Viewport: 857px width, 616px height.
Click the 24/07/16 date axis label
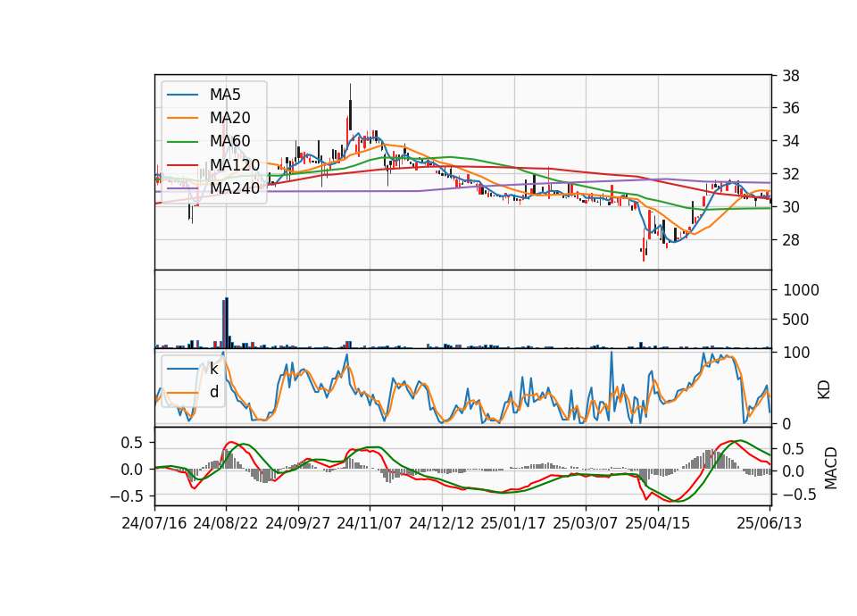(x=154, y=523)
